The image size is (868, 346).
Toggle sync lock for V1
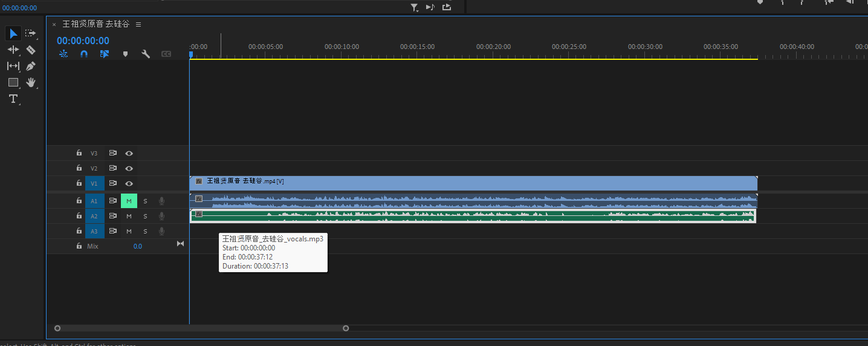tap(112, 183)
